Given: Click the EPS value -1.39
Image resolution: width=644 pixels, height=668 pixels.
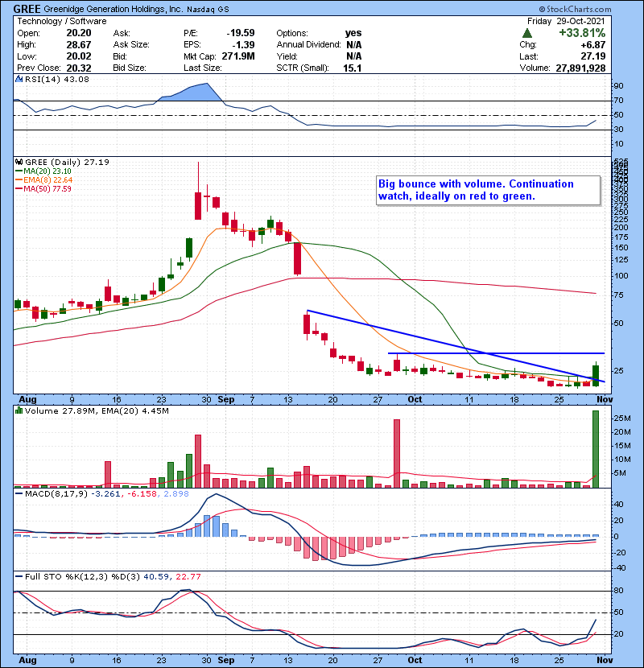Looking at the screenshot, I should pos(243,44).
